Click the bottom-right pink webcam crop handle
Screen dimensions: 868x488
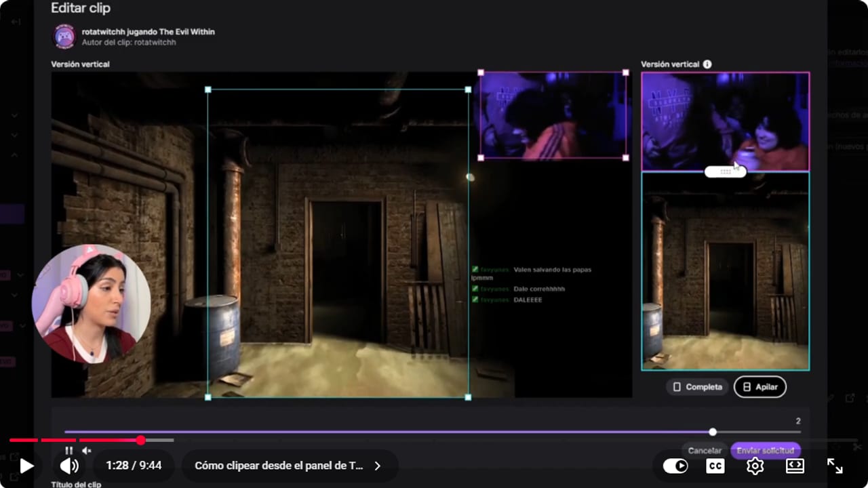click(x=626, y=157)
